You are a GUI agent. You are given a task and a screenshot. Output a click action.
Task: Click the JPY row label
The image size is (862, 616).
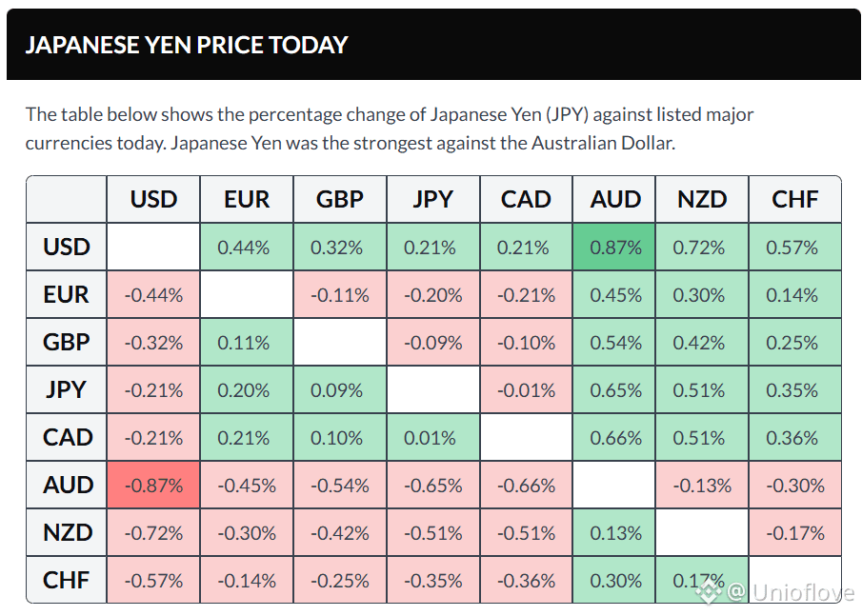click(x=67, y=389)
